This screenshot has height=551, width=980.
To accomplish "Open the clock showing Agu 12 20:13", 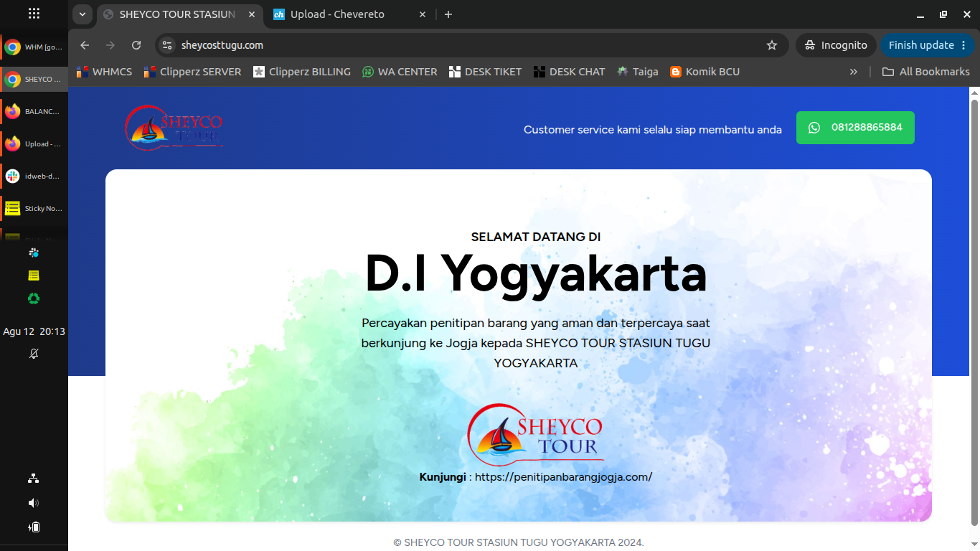I will (34, 331).
